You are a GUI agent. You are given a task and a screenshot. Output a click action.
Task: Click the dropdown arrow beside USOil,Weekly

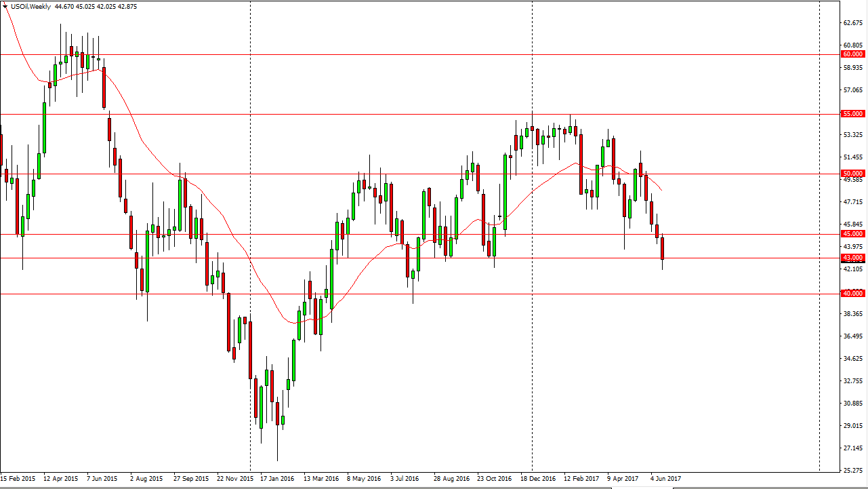pyautogui.click(x=5, y=5)
